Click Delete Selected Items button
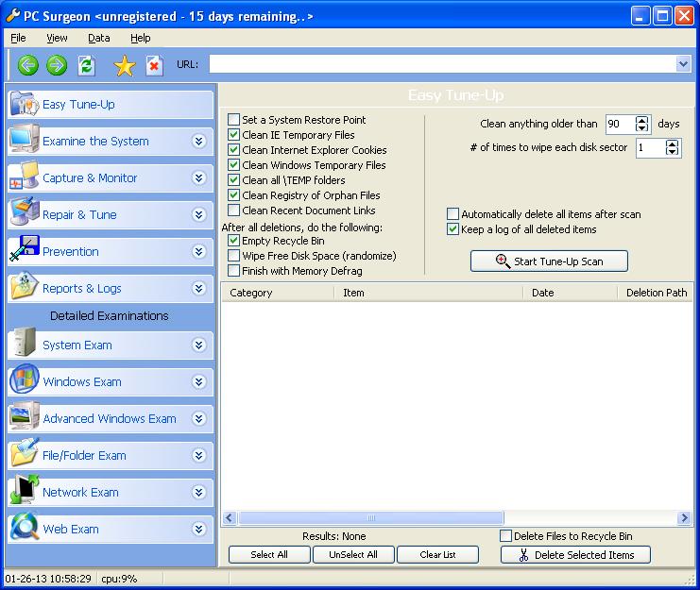 [575, 555]
